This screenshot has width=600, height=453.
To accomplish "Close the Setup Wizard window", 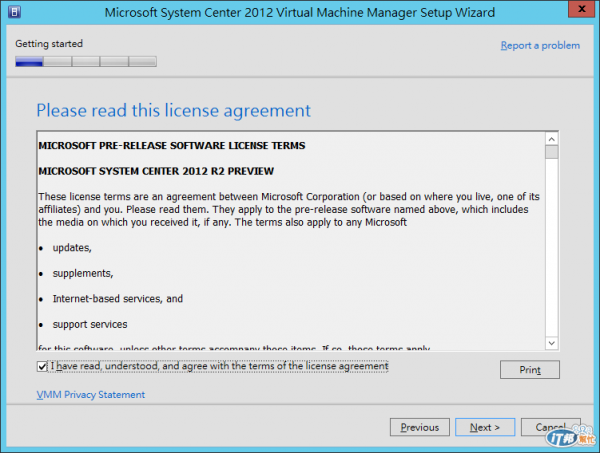I will [x=581, y=9].
